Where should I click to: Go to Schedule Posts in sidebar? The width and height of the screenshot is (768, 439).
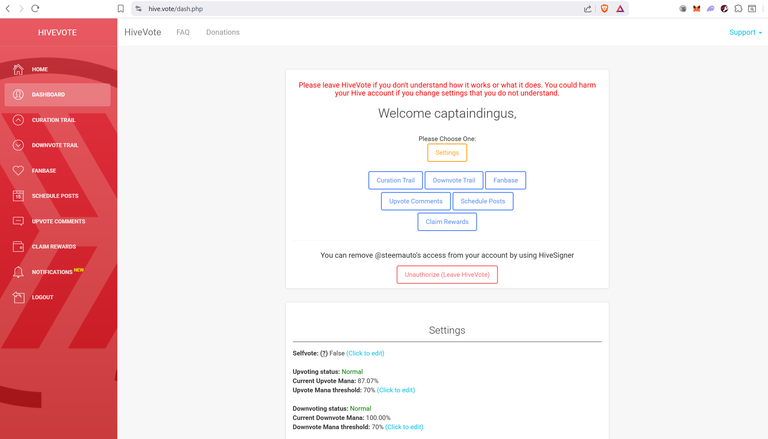57,196
